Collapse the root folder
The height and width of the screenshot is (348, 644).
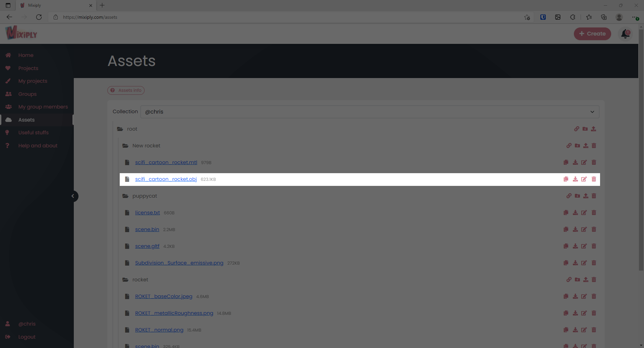(x=120, y=129)
